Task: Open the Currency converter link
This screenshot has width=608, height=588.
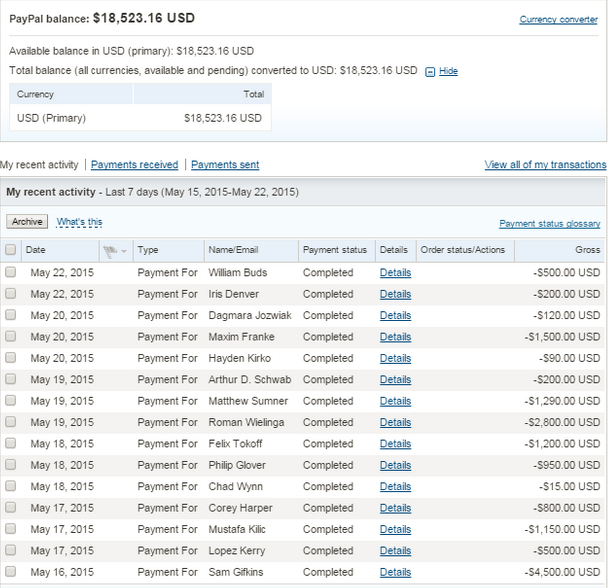Action: (559, 19)
